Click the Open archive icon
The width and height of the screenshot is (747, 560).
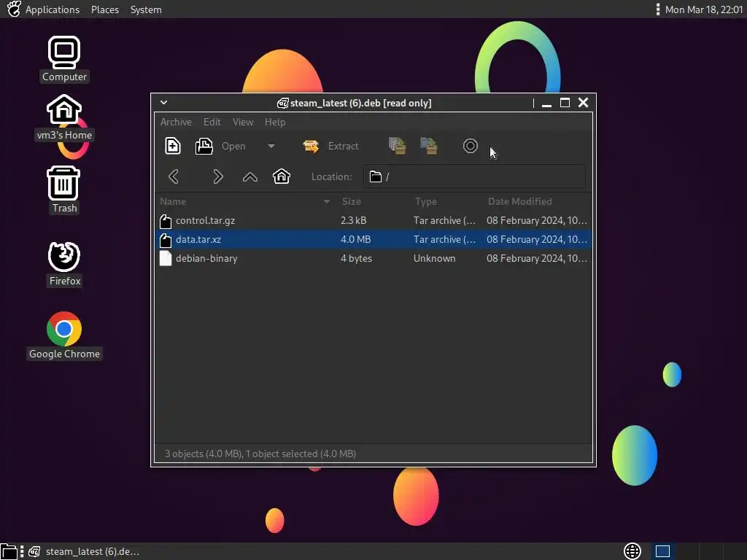(204, 146)
